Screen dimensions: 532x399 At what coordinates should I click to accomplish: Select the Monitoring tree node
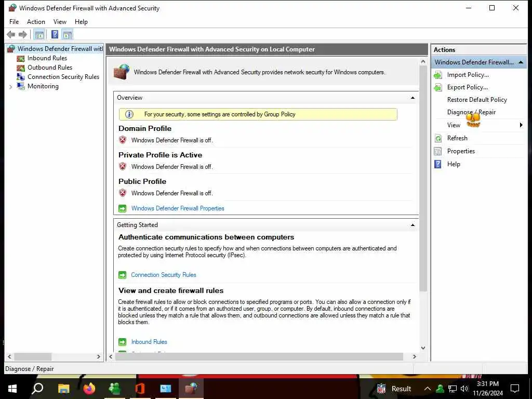43,86
